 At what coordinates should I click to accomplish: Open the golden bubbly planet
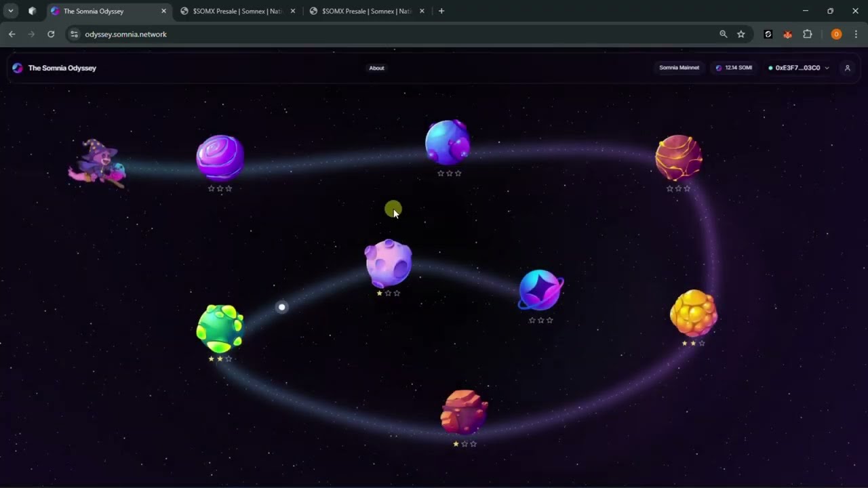[x=693, y=313]
